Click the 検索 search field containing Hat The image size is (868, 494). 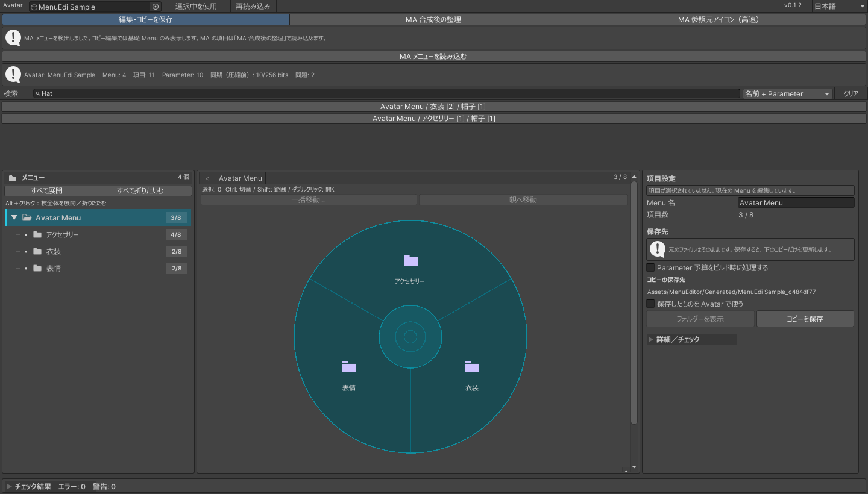386,94
